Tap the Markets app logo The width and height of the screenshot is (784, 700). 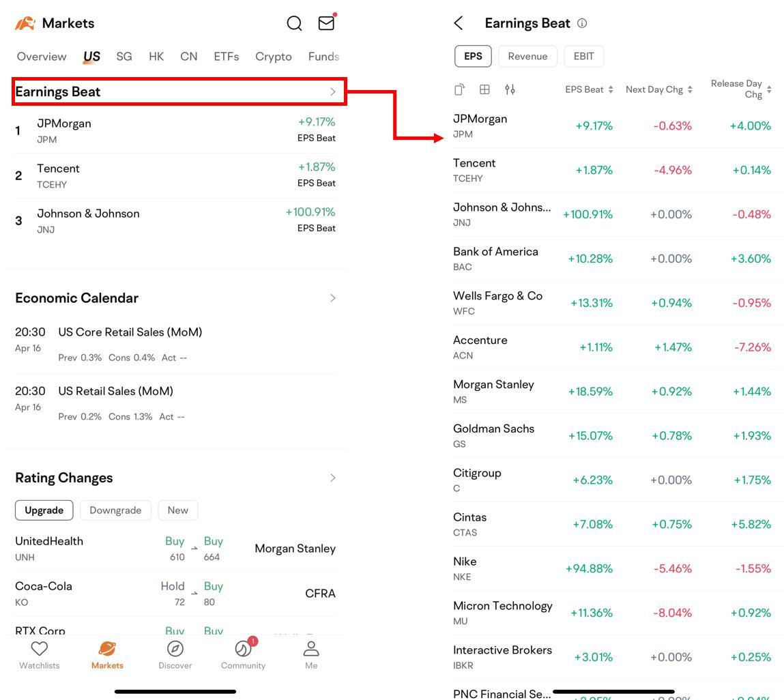[25, 23]
